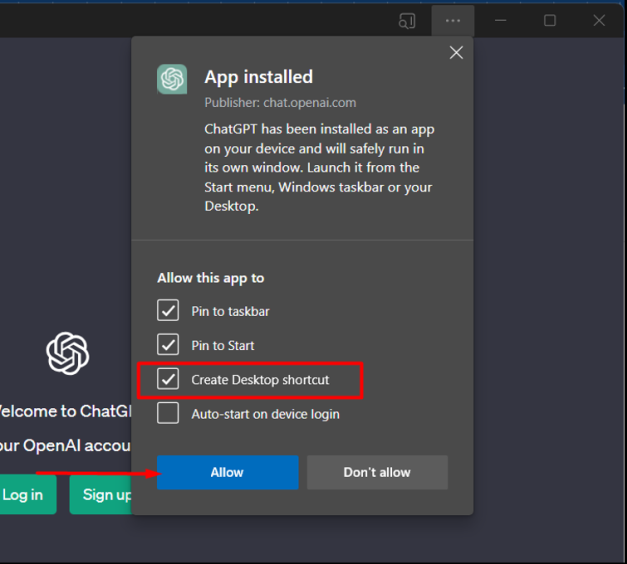627x564 pixels.
Task: Click the green Sign up button
Action: pos(102,495)
